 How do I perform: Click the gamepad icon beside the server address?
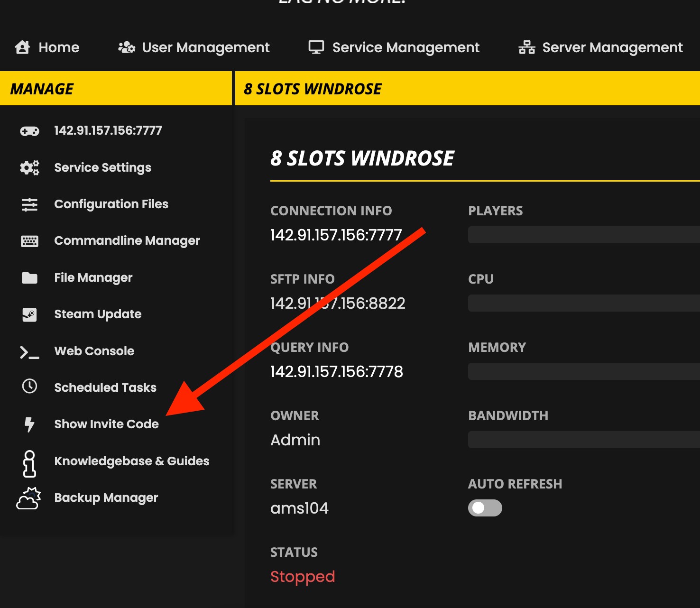[x=29, y=131]
